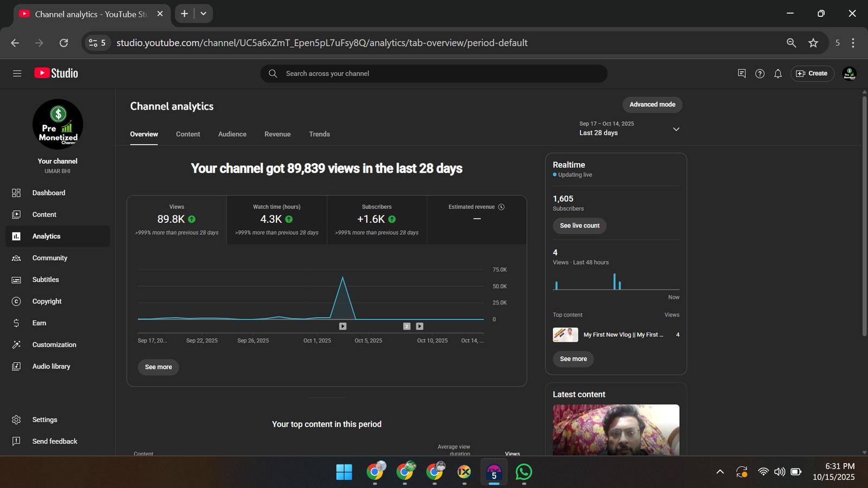Click the See live count button

(579, 226)
